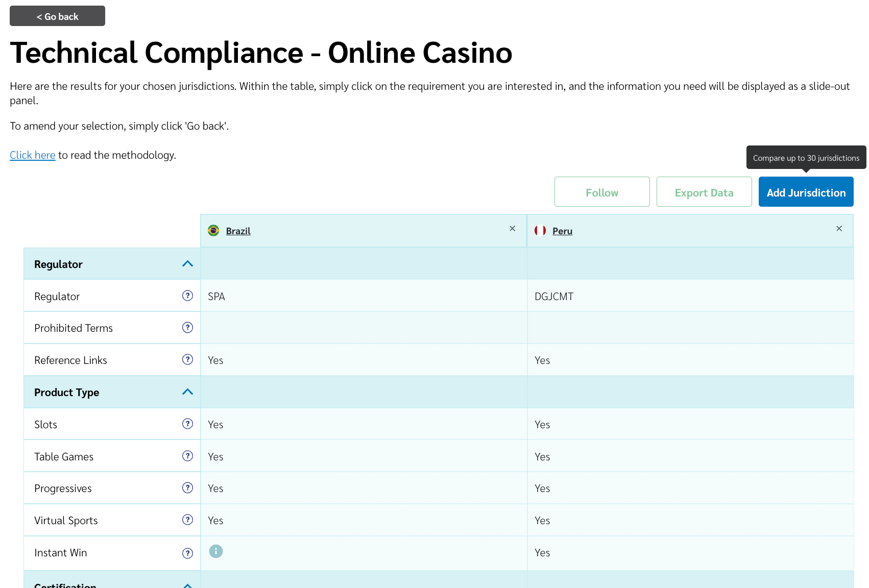Click the 'Reference Links' row label
Screen dimensions: 869x588
tap(70, 360)
